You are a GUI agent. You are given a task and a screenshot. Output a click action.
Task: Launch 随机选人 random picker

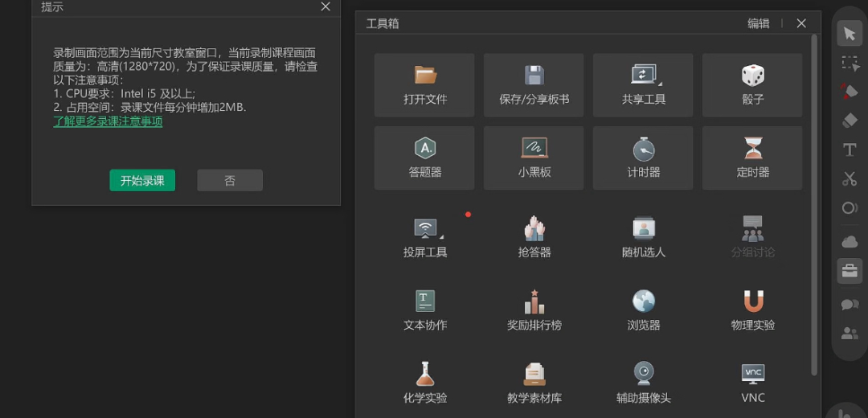[x=643, y=237]
